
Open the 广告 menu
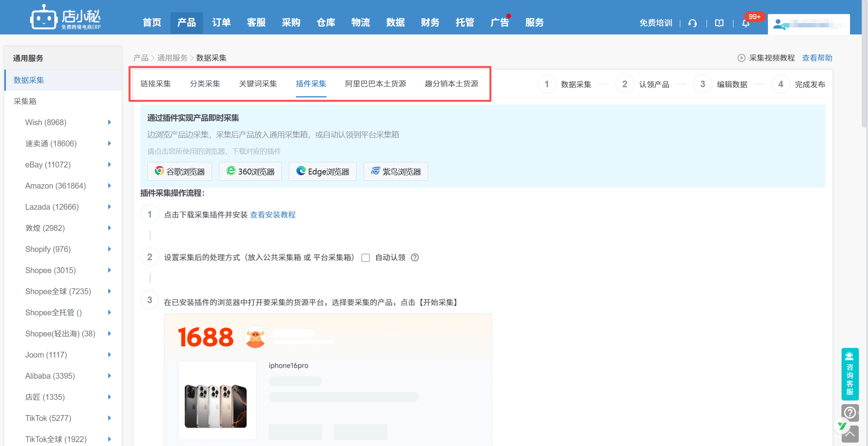pyautogui.click(x=500, y=23)
